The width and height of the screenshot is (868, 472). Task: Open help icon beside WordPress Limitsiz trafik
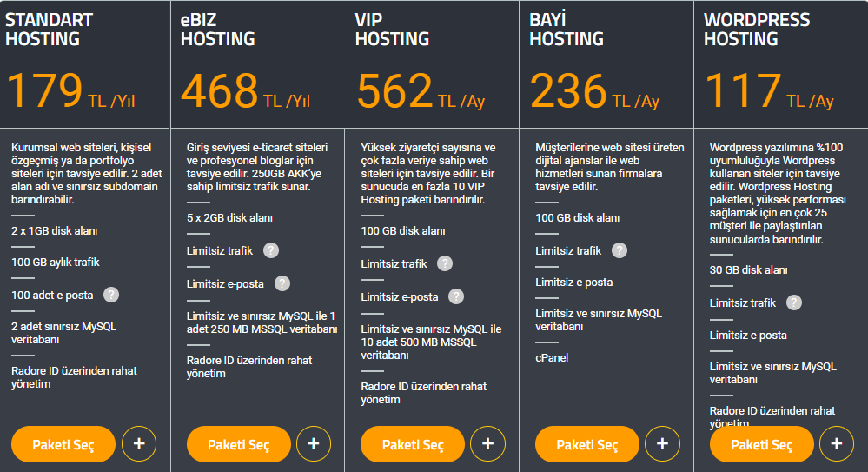pos(794,302)
